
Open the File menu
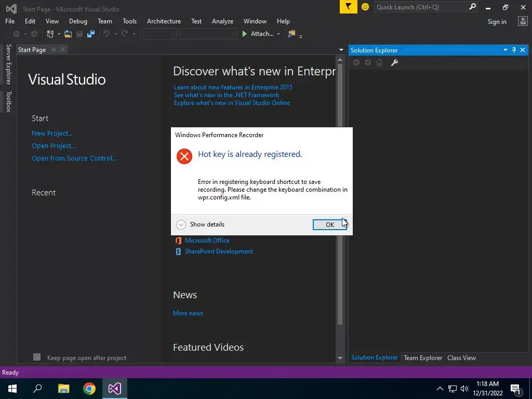point(10,21)
